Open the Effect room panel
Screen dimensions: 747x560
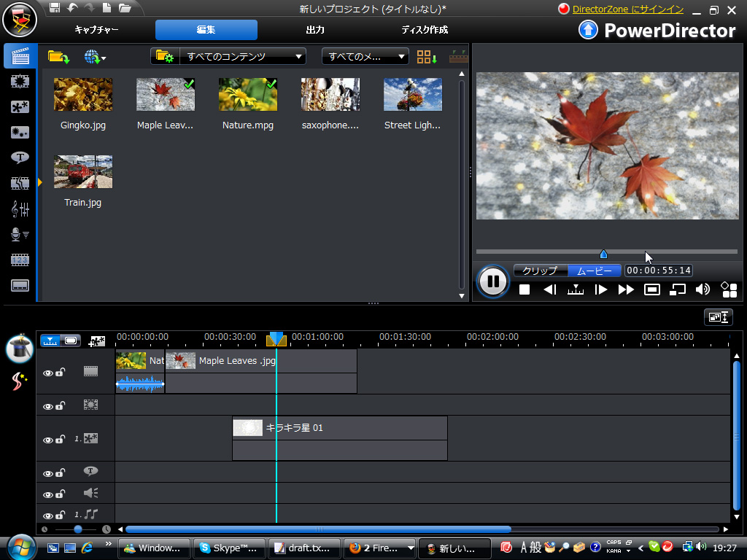[20, 79]
